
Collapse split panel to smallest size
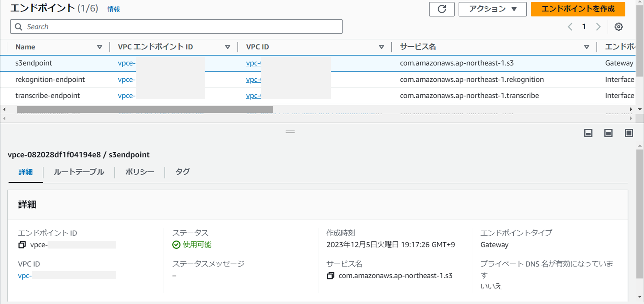click(588, 133)
